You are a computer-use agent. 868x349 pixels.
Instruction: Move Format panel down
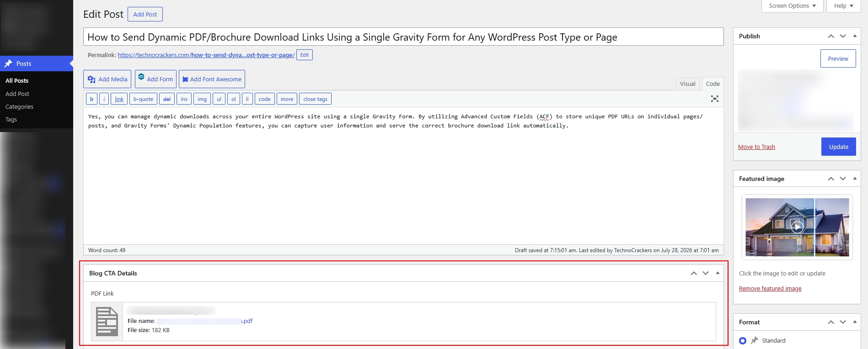point(843,322)
